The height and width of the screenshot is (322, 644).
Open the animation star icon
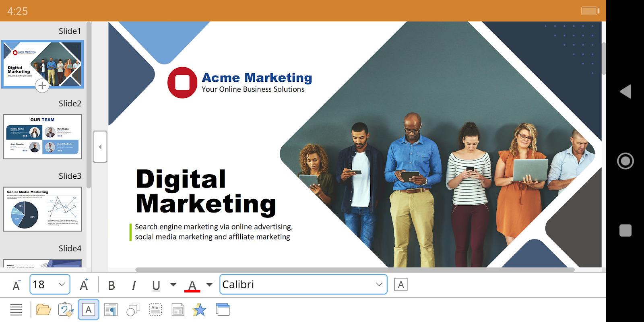coord(200,310)
